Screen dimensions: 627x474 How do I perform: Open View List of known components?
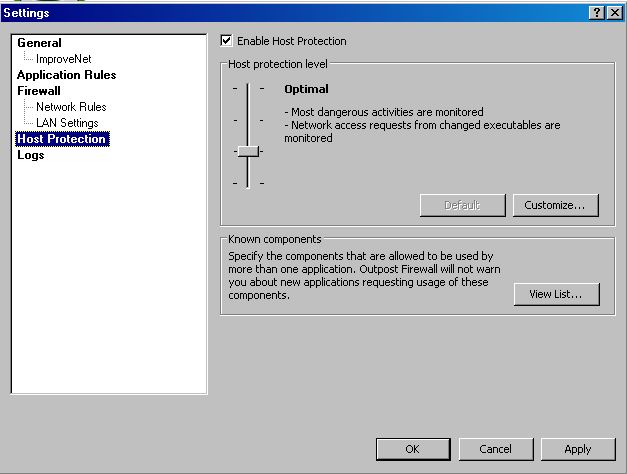click(x=557, y=294)
